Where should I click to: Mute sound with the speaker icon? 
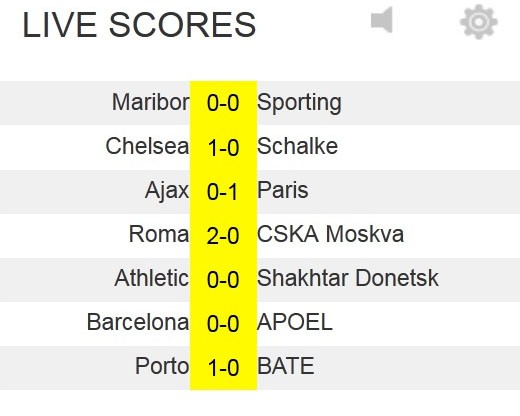point(382,20)
